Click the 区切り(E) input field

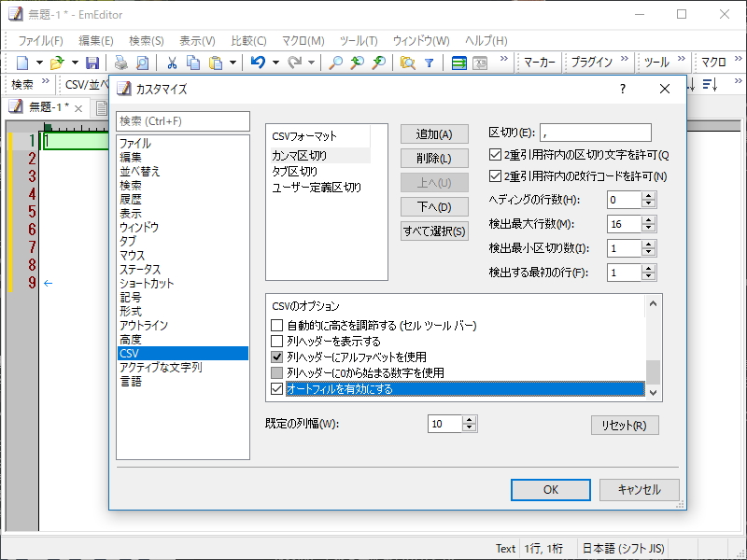596,133
